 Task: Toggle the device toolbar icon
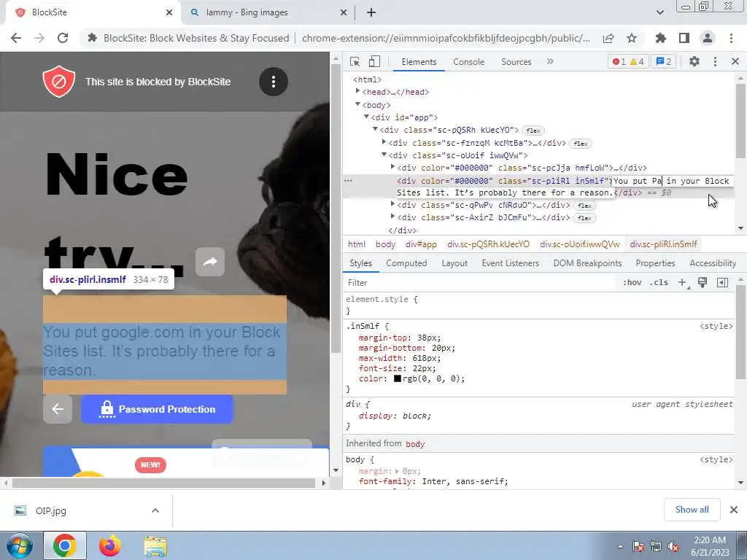tap(374, 61)
